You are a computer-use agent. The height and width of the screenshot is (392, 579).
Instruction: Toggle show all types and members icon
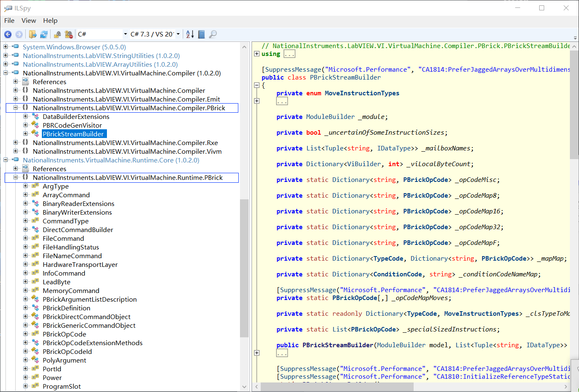(69, 34)
